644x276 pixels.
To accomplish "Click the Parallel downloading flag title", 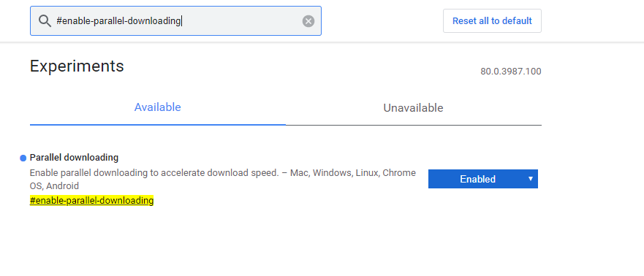I will click(x=74, y=158).
